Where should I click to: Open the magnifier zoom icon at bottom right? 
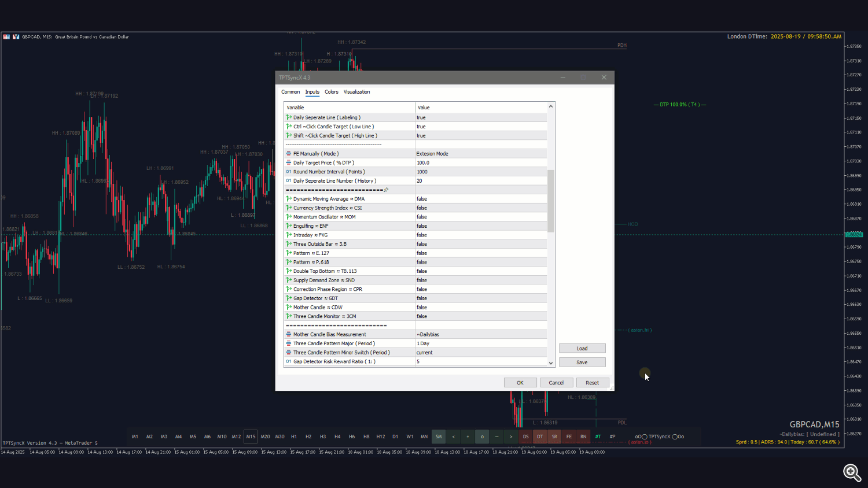[852, 472]
